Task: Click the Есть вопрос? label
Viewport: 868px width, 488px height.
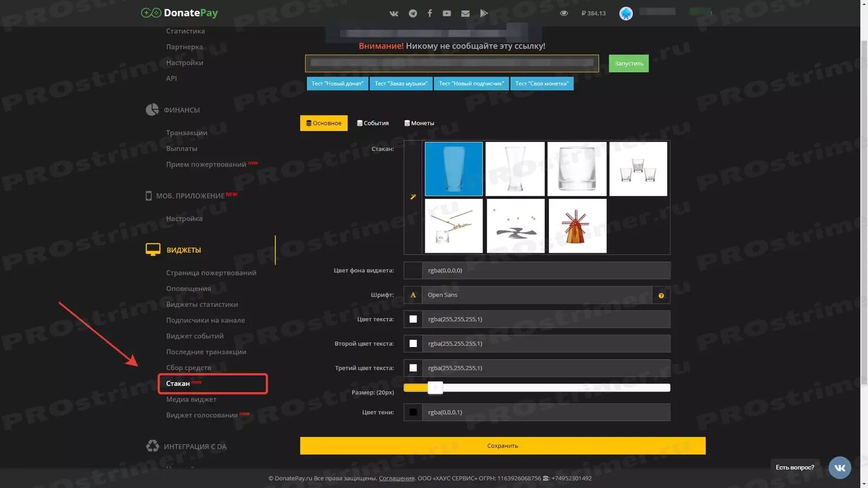Action: [795, 467]
